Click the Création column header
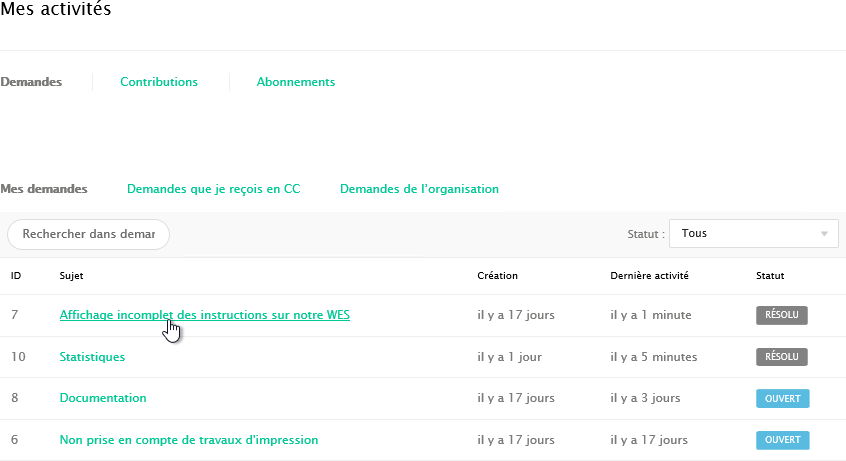The image size is (846, 461). (497, 275)
